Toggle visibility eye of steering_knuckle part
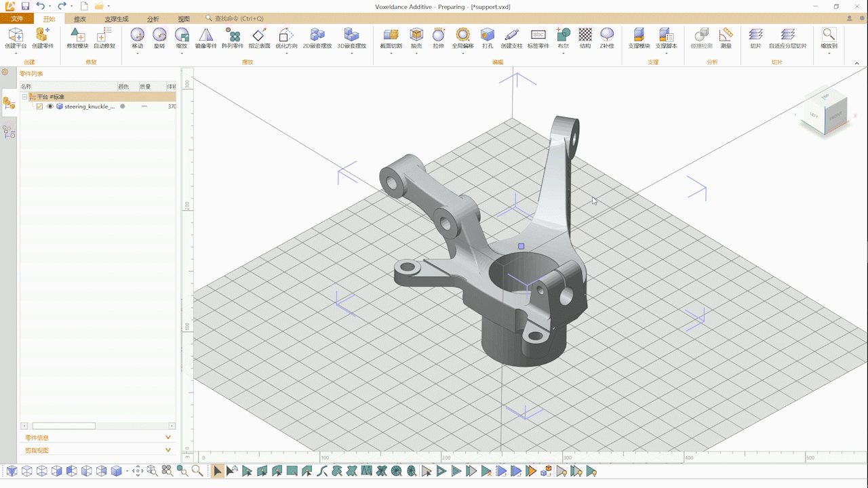Image resolution: width=868 pixels, height=488 pixels. 50,106
